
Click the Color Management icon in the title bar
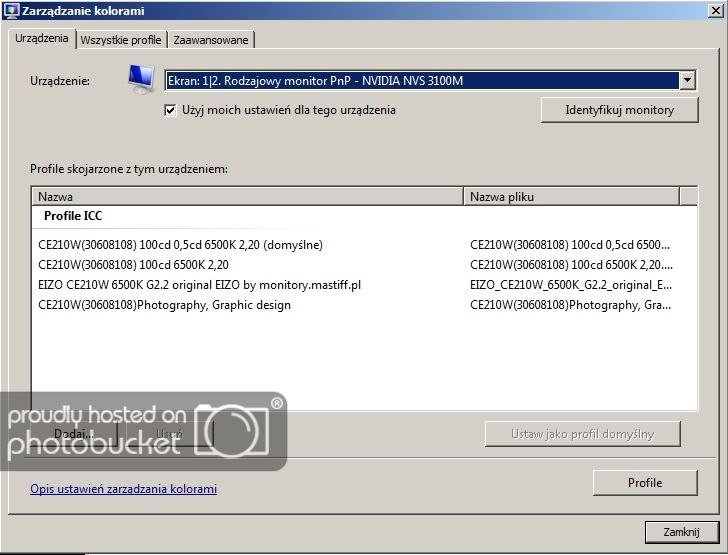(11, 10)
